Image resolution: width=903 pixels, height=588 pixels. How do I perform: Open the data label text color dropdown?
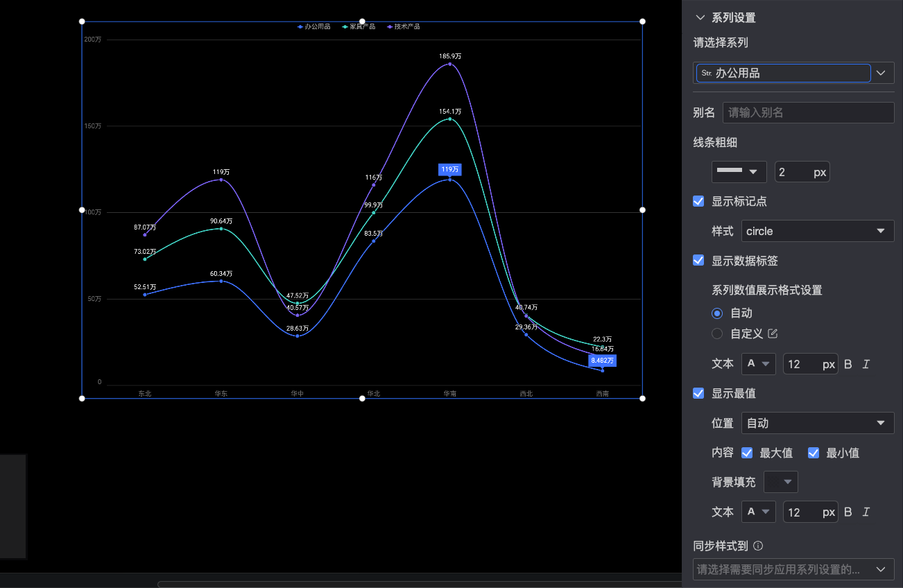tap(759, 364)
